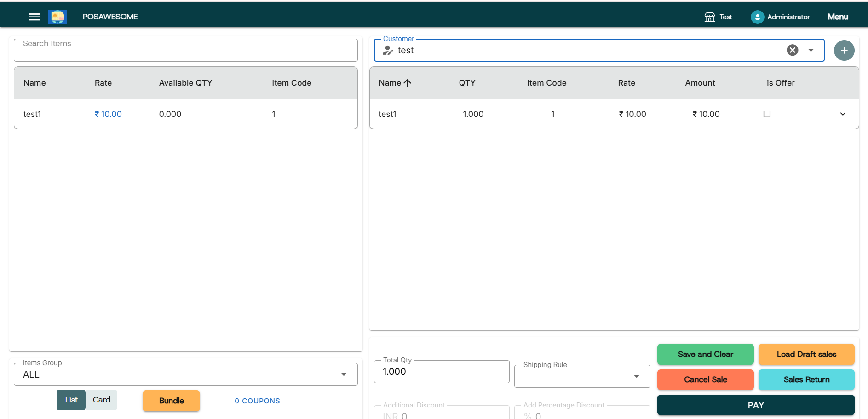
Task: Click the Rate header in items list
Action: click(103, 83)
